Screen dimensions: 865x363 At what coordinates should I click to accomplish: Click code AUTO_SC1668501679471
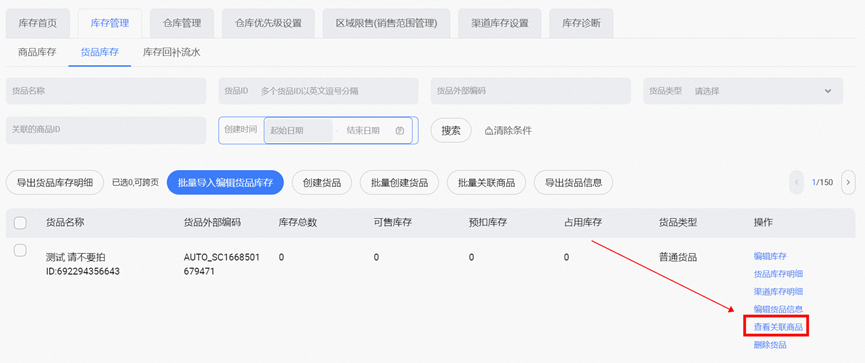coord(222,264)
